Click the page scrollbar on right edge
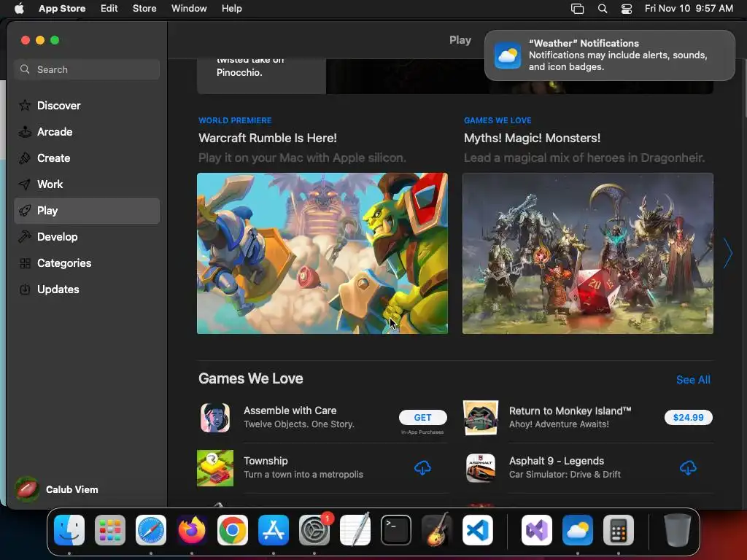Viewport: 747px width, 560px height. (744, 88)
